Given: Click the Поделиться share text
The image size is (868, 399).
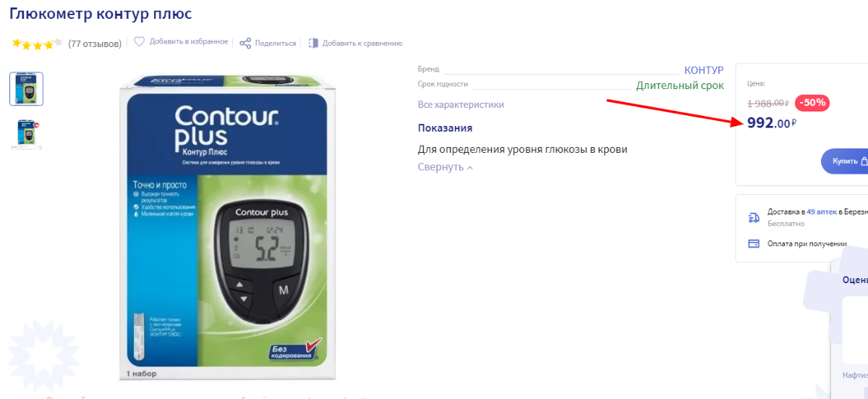Looking at the screenshot, I should [x=276, y=43].
